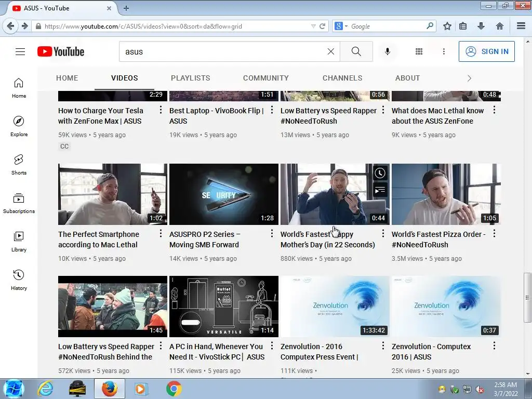This screenshot has width=532, height=399.
Task: Click the magnifier search button
Action: [x=356, y=51]
